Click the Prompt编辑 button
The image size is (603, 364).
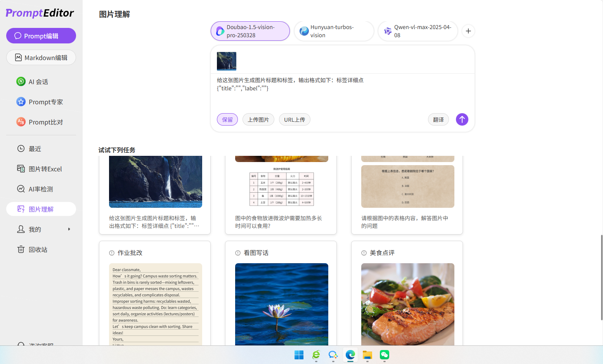(41, 36)
